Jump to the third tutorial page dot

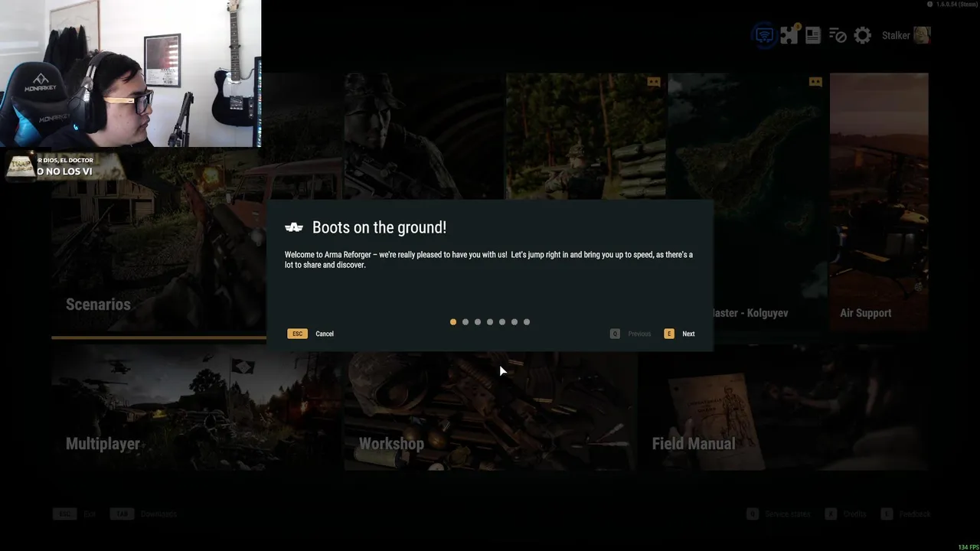(478, 322)
